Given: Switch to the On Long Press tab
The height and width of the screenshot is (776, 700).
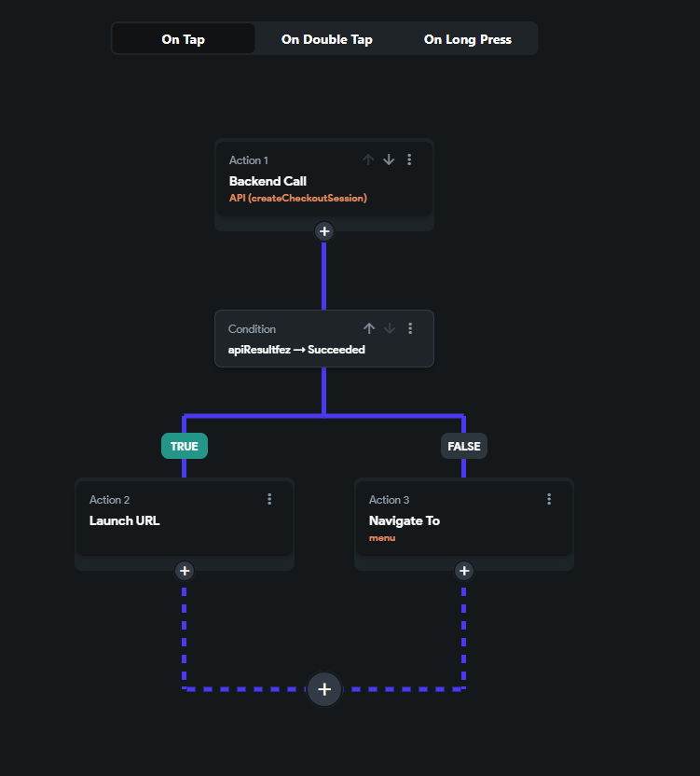Looking at the screenshot, I should click(x=467, y=38).
